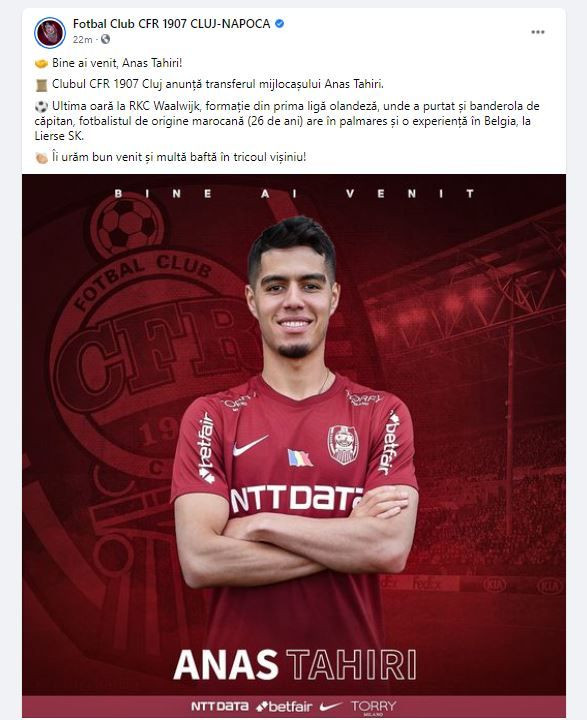
Task: Click the CFR crest on the player's shirt
Action: click(x=343, y=444)
